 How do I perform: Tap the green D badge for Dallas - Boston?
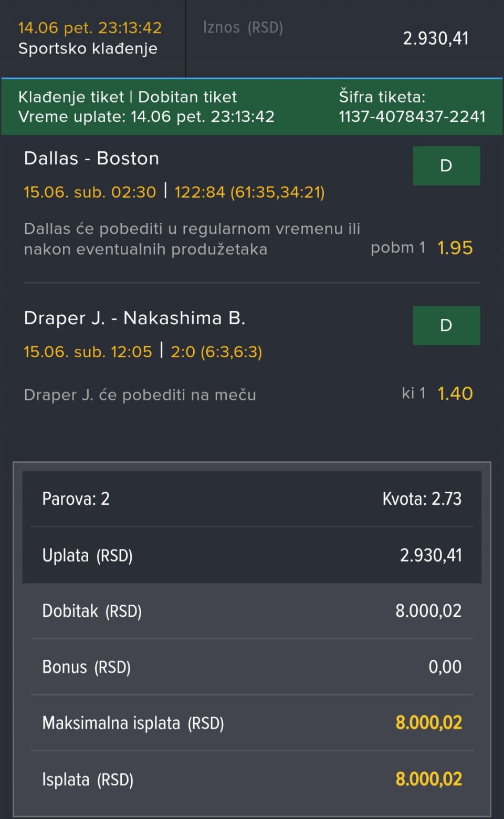pos(446,165)
